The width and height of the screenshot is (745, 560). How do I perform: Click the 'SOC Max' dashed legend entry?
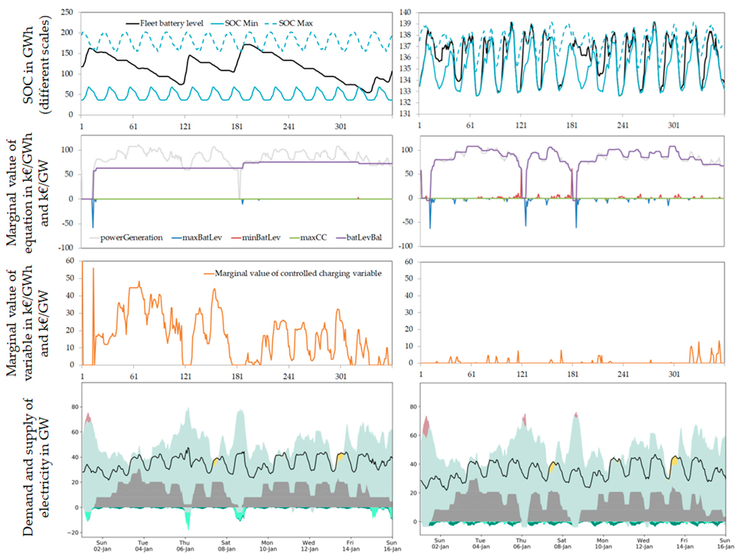point(295,23)
